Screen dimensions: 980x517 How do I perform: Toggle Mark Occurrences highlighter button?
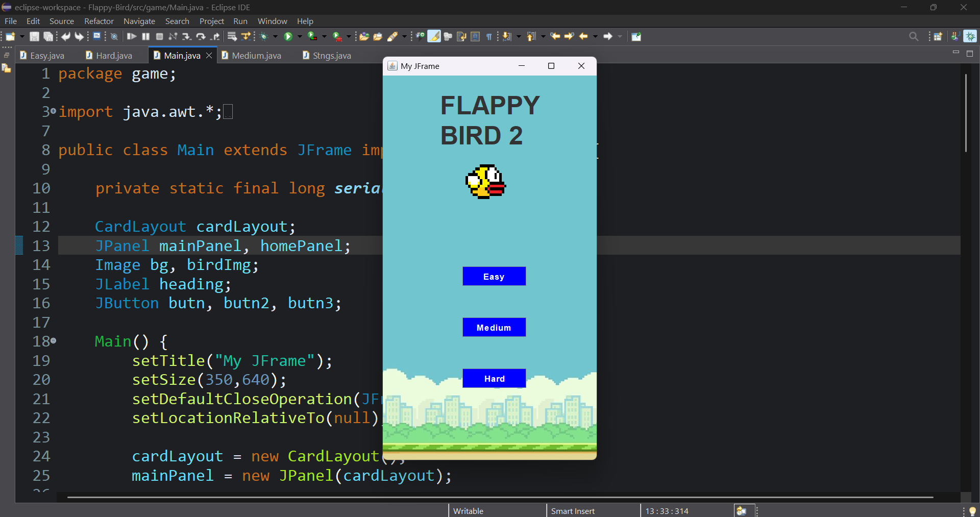(434, 37)
